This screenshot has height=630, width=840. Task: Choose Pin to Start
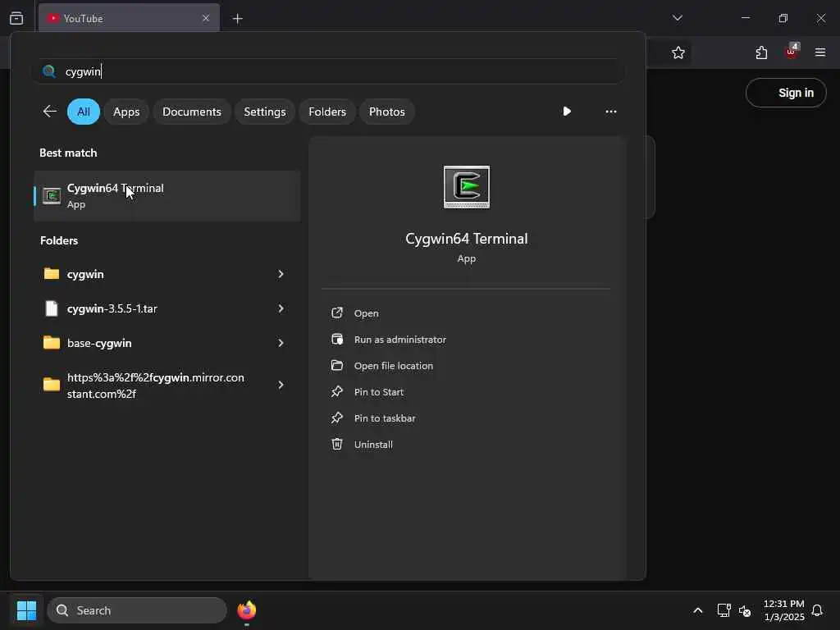click(x=379, y=392)
